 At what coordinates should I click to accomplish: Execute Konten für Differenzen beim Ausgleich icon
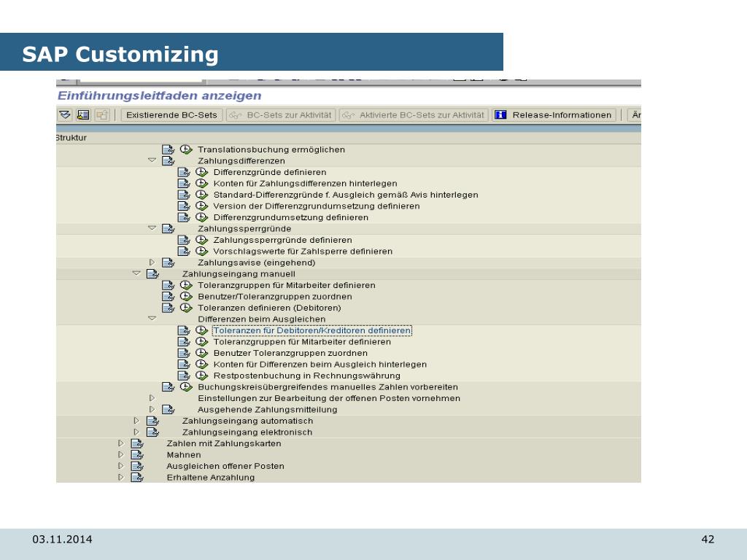[x=201, y=365]
